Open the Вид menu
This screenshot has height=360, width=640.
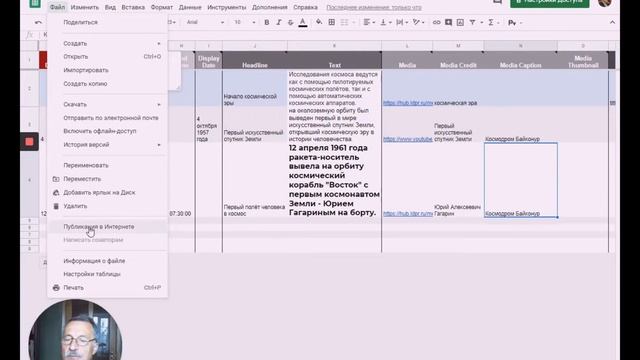[110, 7]
